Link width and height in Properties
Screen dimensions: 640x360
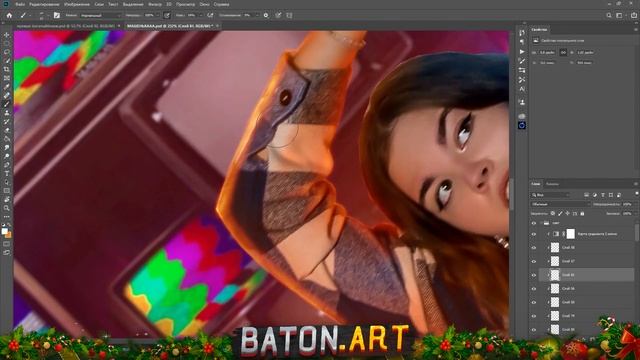coord(563,52)
